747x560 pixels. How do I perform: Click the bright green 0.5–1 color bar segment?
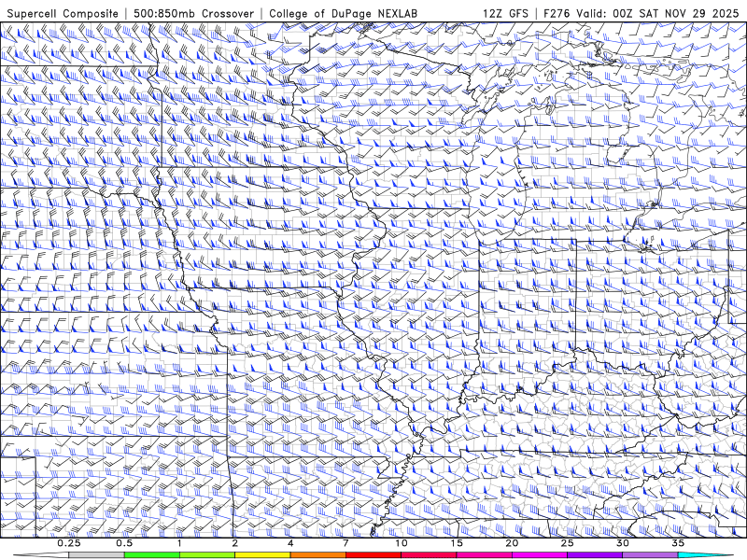tap(152, 555)
